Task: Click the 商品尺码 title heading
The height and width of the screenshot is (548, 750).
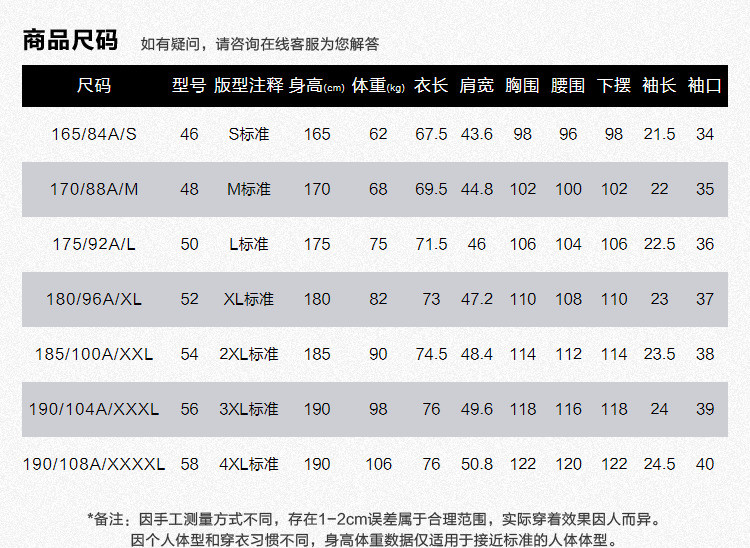Action: click(x=70, y=41)
